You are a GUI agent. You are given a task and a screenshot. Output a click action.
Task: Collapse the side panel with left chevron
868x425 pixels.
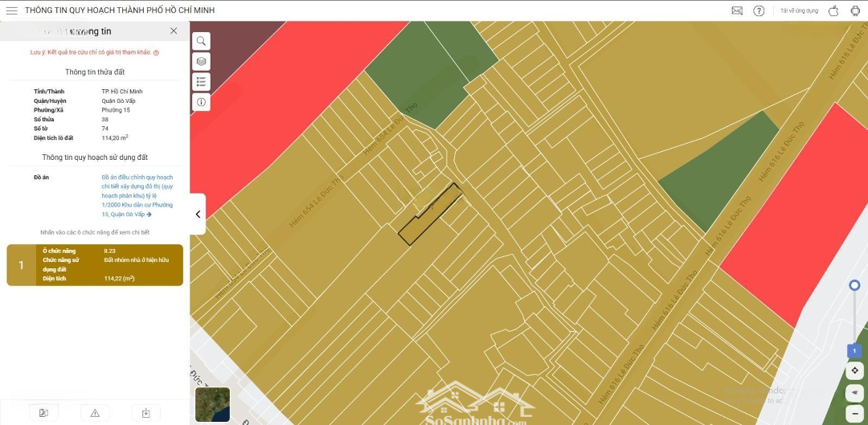click(x=198, y=215)
